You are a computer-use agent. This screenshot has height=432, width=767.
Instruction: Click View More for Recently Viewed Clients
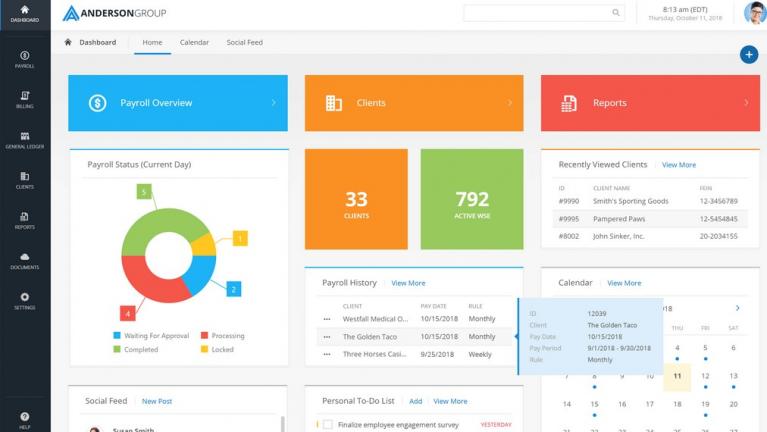(x=679, y=165)
